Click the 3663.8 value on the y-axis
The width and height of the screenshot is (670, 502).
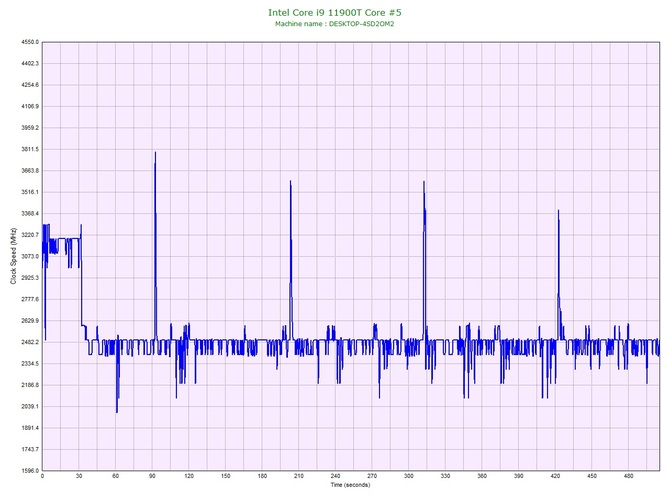(x=30, y=170)
